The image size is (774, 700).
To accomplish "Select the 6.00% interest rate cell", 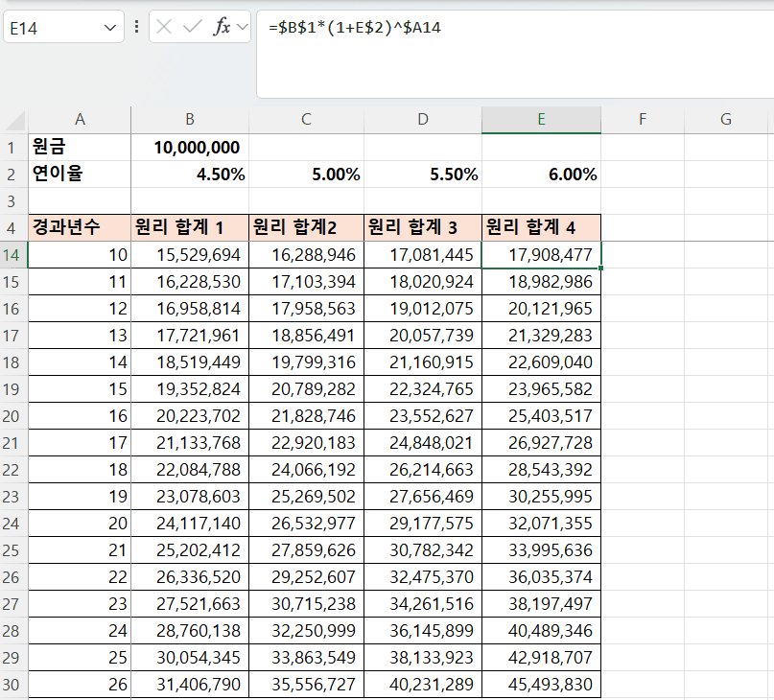I will 541,175.
